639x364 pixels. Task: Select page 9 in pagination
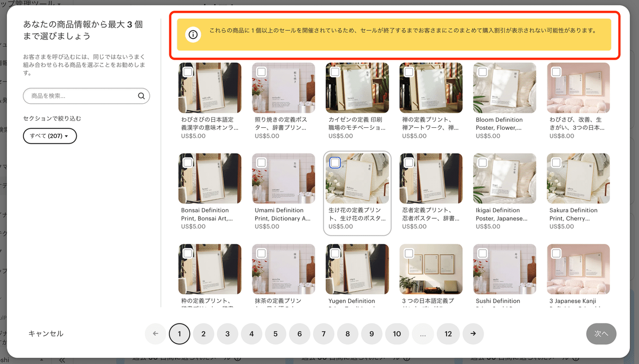pos(372,334)
